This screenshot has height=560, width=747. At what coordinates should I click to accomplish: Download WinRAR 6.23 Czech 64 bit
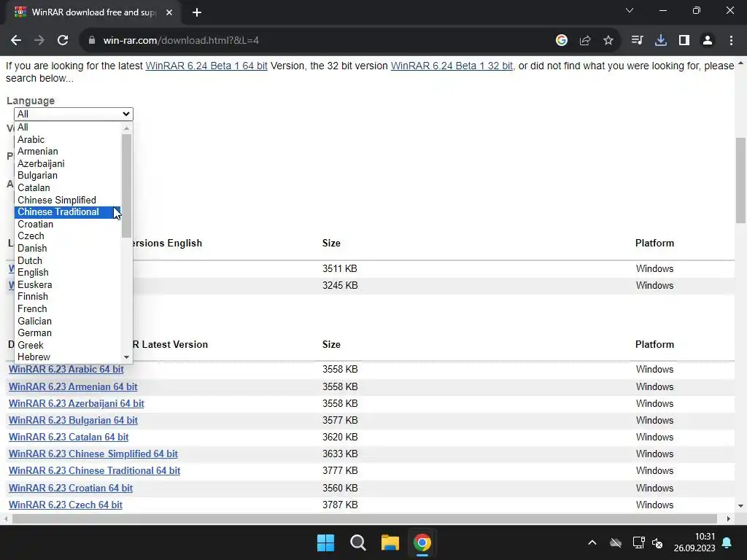tap(65, 505)
